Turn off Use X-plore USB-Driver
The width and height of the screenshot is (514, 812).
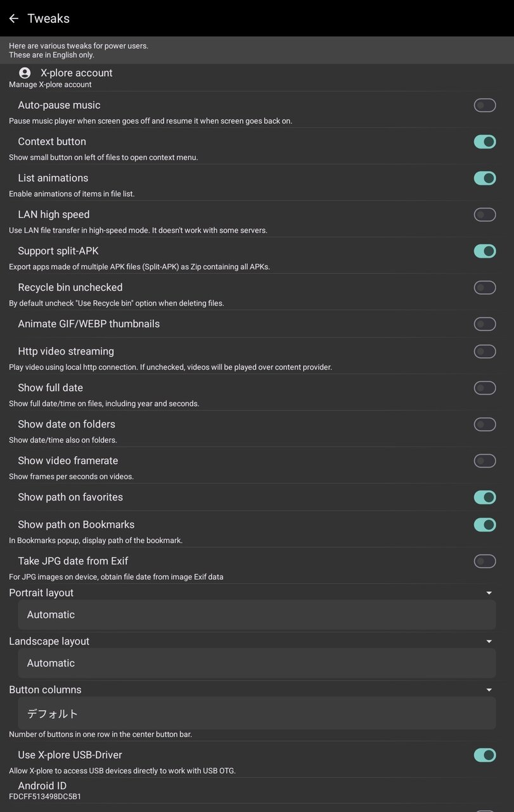coord(484,755)
